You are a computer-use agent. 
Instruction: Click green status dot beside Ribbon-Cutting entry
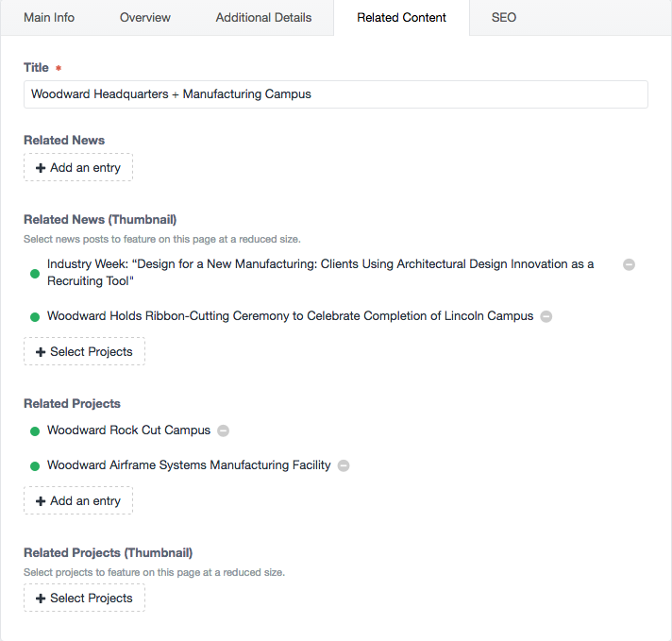click(x=35, y=317)
